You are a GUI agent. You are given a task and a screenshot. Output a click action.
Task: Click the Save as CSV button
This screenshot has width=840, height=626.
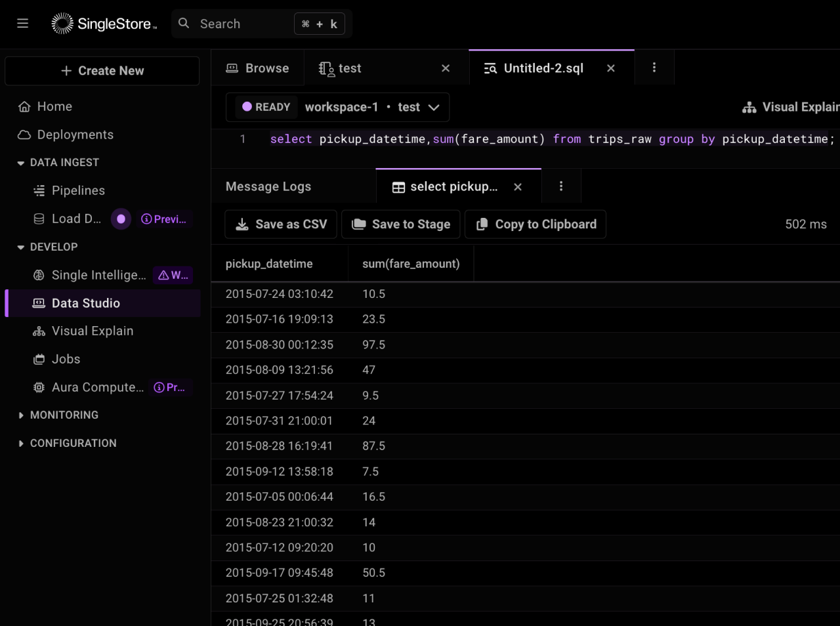coord(281,224)
